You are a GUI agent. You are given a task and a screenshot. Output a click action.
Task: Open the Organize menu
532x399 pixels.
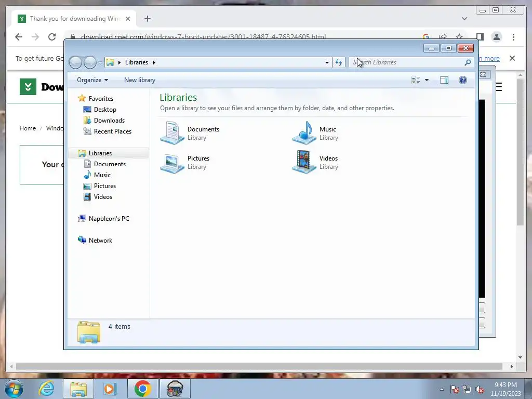click(92, 79)
